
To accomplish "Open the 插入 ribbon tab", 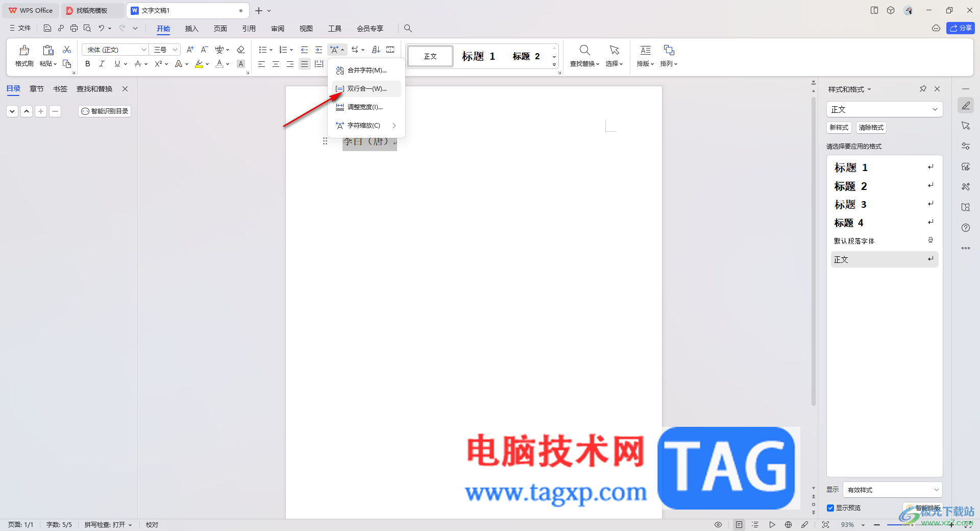I will click(191, 29).
